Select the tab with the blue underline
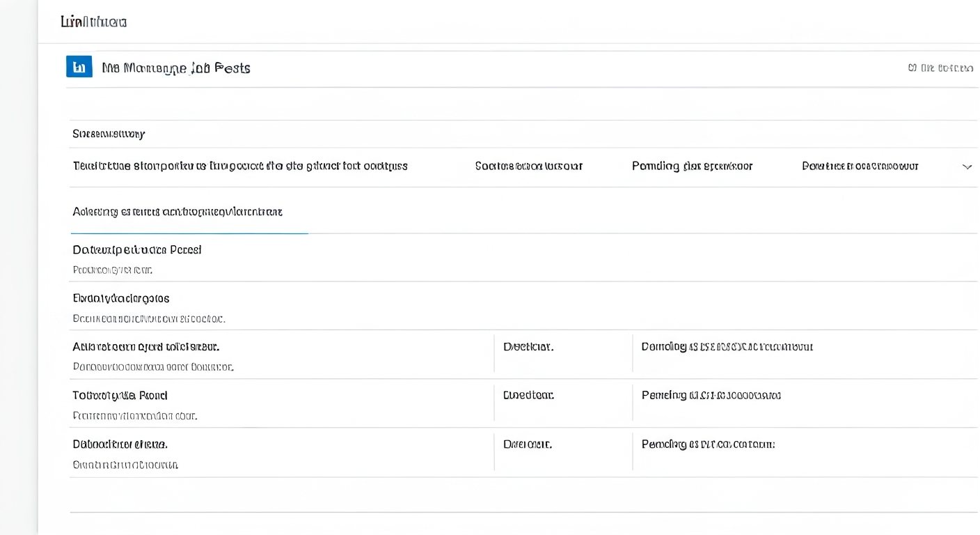 click(x=177, y=212)
